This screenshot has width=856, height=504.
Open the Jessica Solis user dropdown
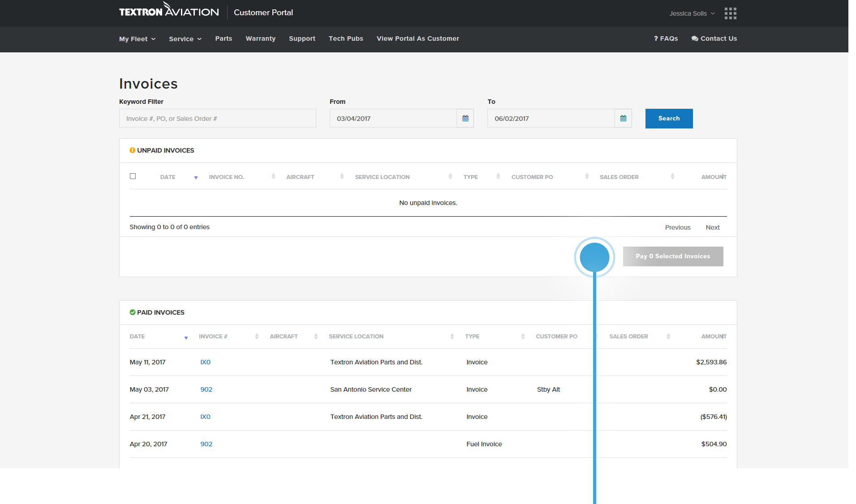692,13
